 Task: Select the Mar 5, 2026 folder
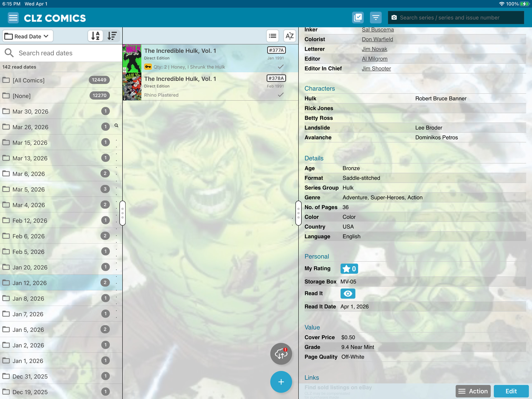click(x=29, y=189)
